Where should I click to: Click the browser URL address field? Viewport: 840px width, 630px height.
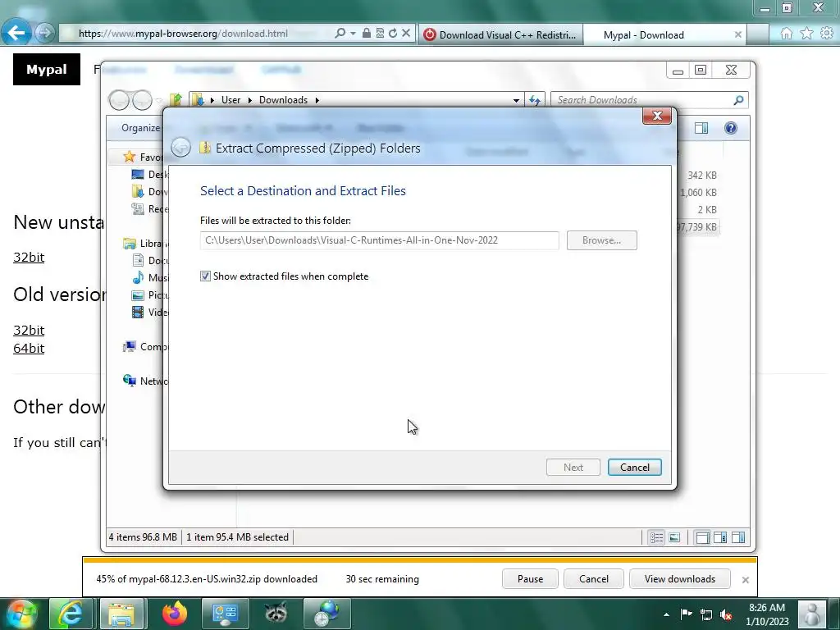pos(195,33)
